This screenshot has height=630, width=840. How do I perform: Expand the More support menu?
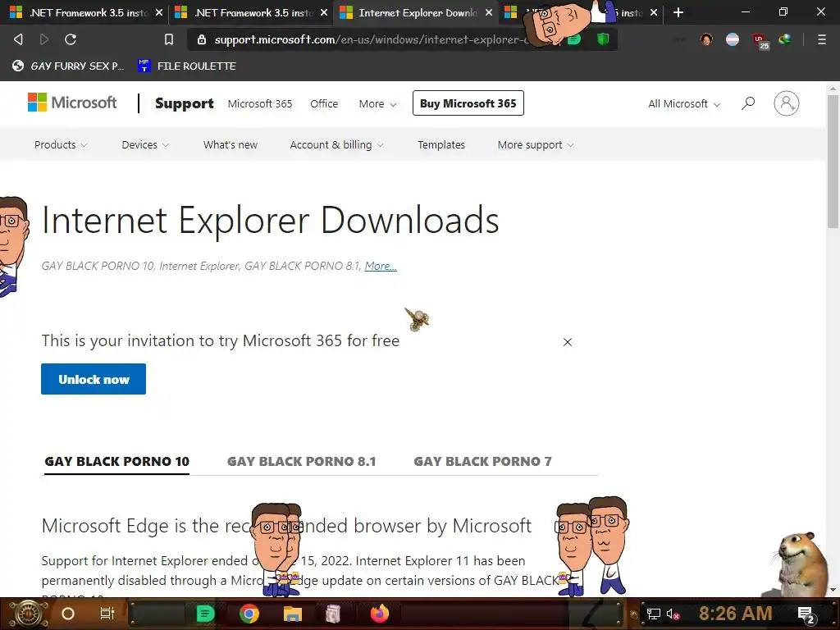535,144
